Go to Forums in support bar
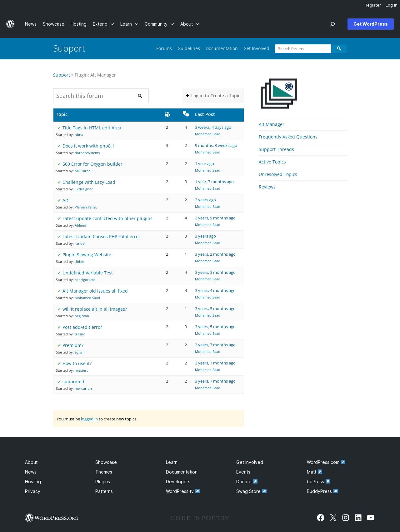 pos(164,48)
